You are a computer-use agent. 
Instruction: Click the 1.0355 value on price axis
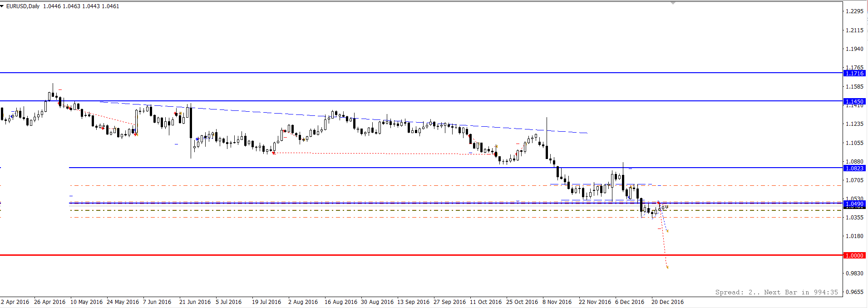(855, 218)
